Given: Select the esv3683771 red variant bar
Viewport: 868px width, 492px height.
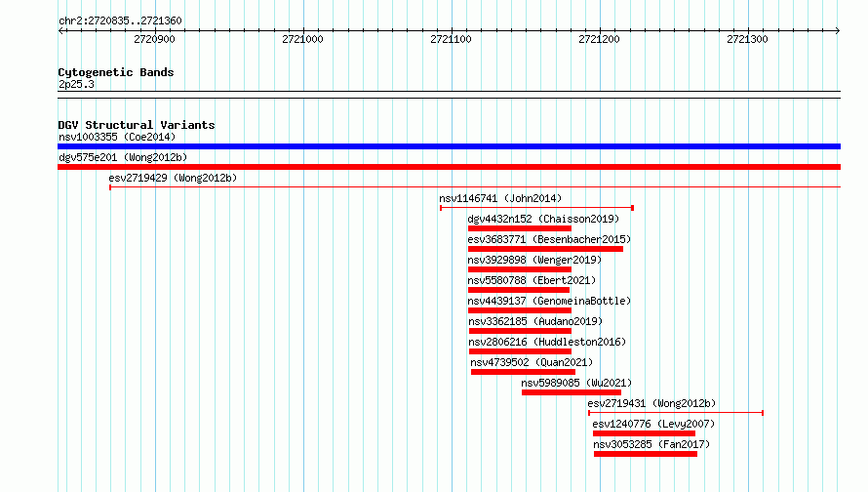Looking at the screenshot, I should [545, 249].
